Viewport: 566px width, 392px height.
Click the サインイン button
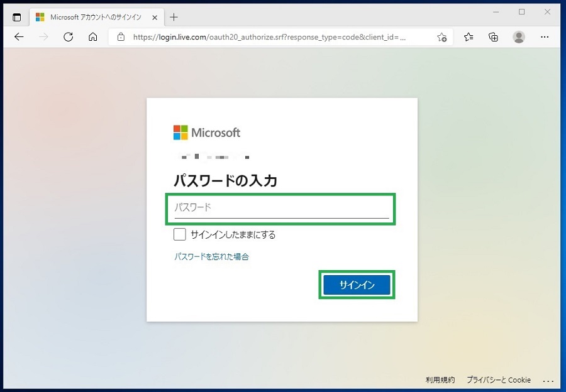point(357,285)
